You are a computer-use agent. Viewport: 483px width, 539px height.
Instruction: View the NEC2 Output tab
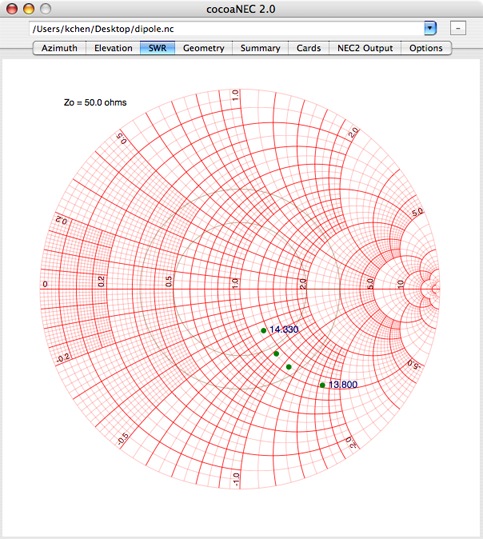(365, 48)
